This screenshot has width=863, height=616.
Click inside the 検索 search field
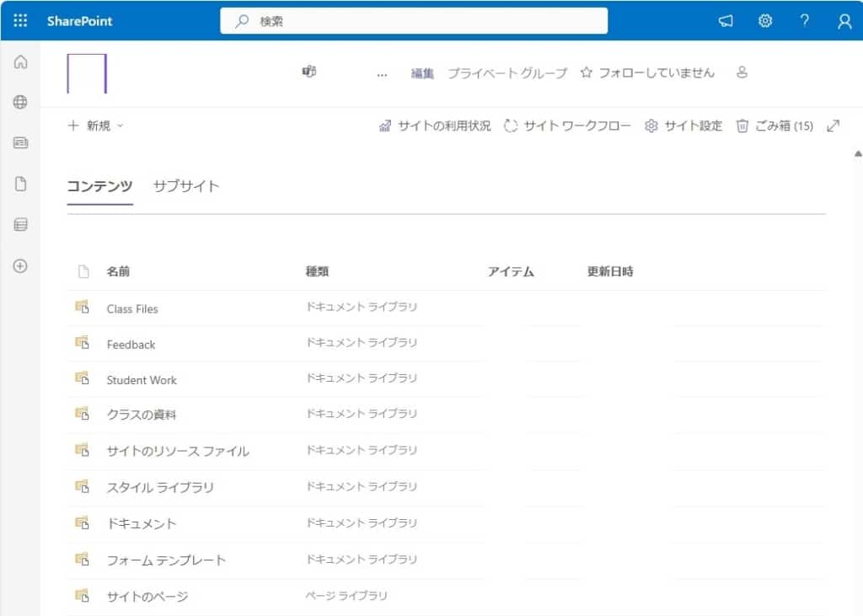click(x=413, y=20)
